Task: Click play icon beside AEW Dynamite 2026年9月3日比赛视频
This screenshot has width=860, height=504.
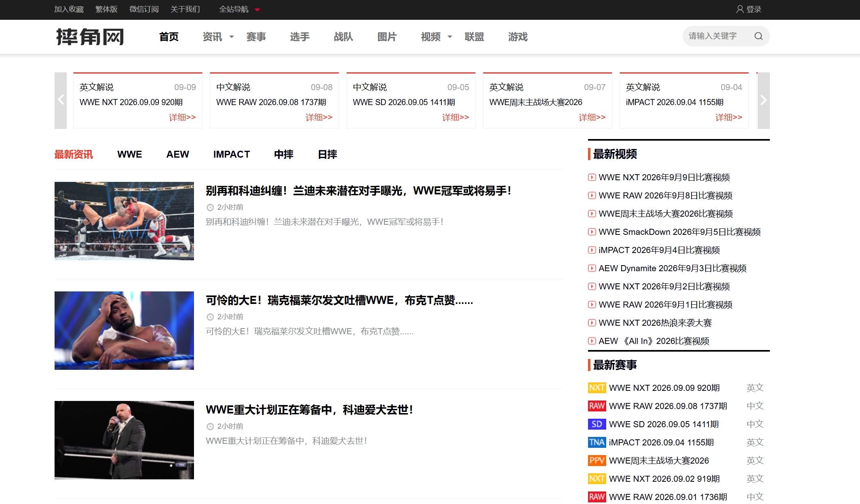Action: coord(592,268)
